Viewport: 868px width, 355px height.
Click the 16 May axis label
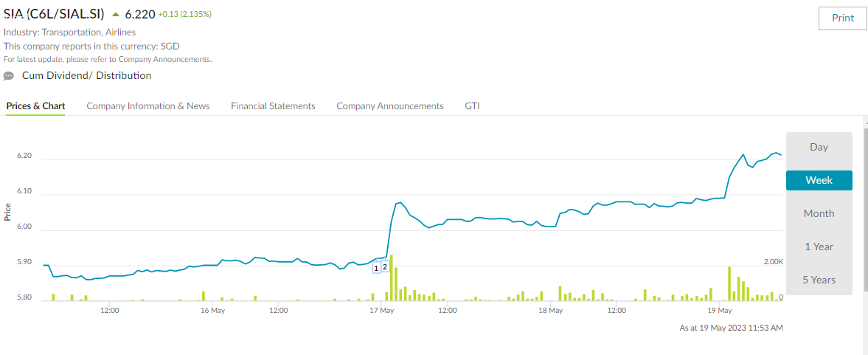click(212, 310)
